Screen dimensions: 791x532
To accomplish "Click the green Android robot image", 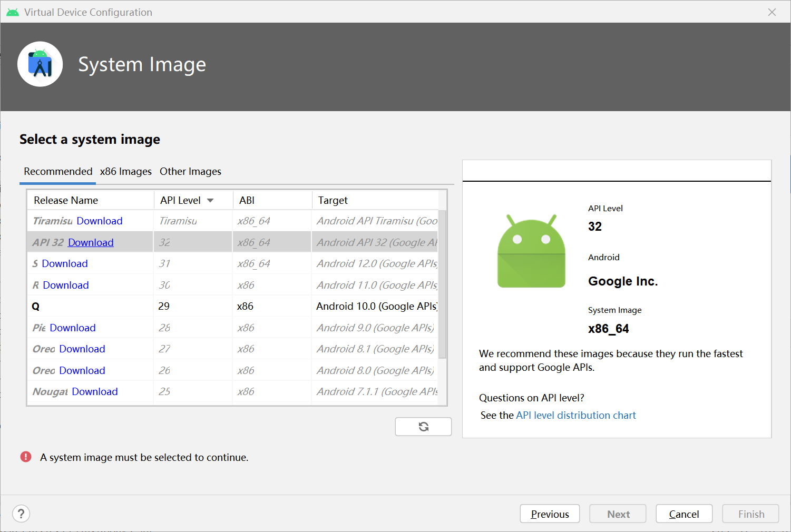I will (x=531, y=251).
